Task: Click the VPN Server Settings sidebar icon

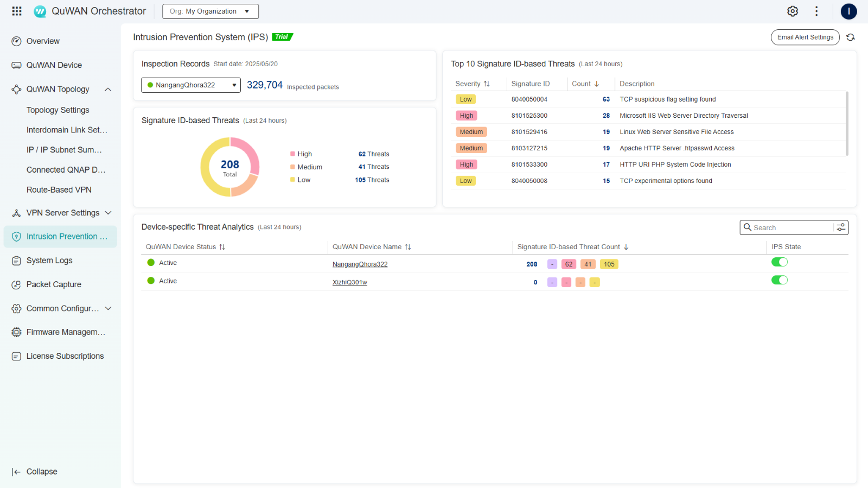Action: (x=17, y=213)
